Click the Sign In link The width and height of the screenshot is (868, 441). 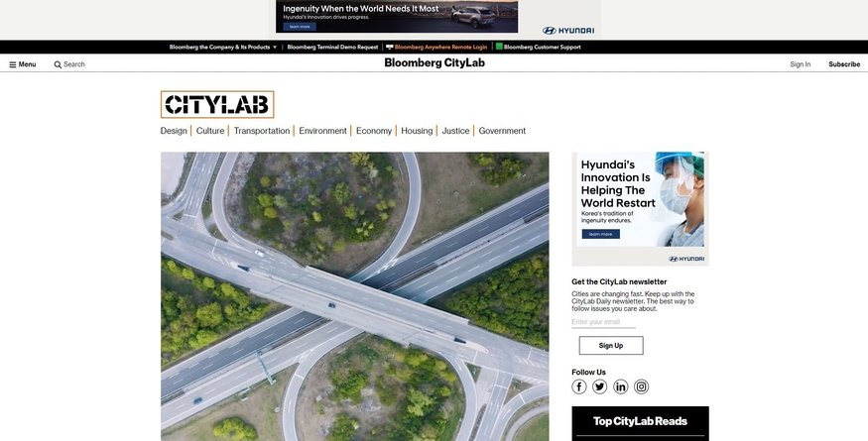pyautogui.click(x=800, y=64)
